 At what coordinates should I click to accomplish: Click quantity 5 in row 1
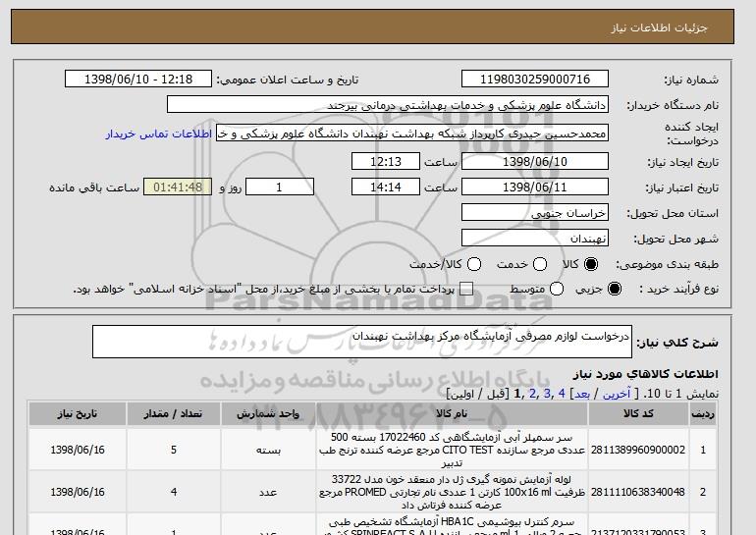tap(174, 450)
